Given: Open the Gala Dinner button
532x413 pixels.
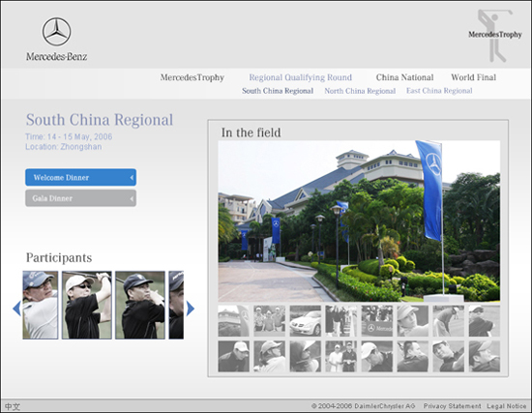Looking at the screenshot, I should pyautogui.click(x=80, y=198).
